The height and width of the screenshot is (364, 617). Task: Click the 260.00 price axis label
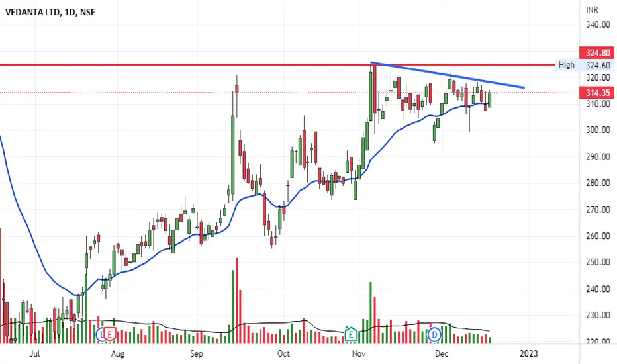pos(598,236)
